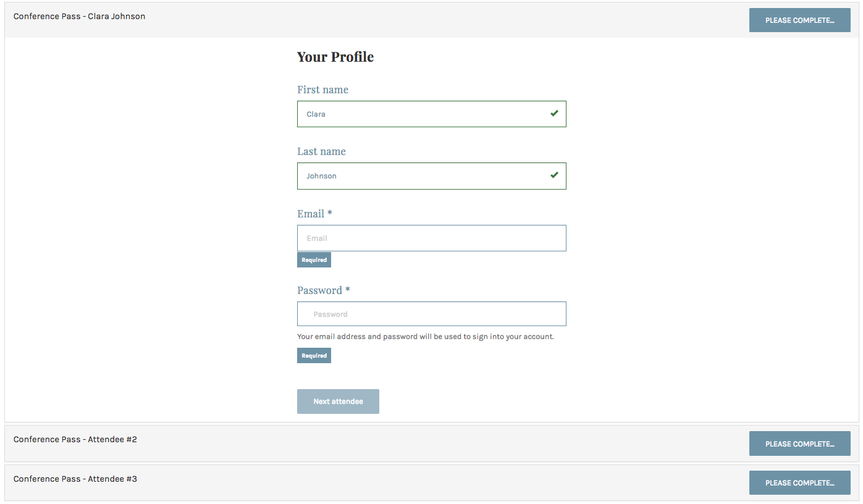Collapse the Conference Pass - Clara Johnson section
The height and width of the screenshot is (504, 863).
(x=371, y=16)
